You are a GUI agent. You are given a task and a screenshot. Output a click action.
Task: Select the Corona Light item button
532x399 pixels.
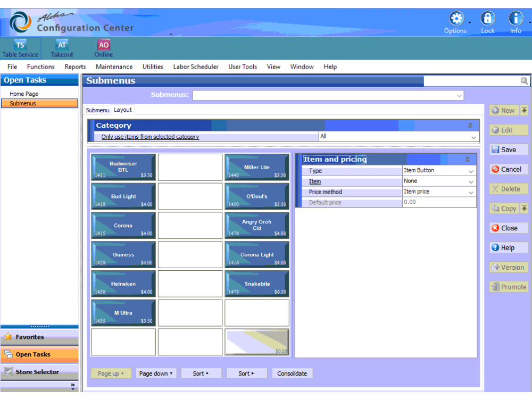coord(257,254)
